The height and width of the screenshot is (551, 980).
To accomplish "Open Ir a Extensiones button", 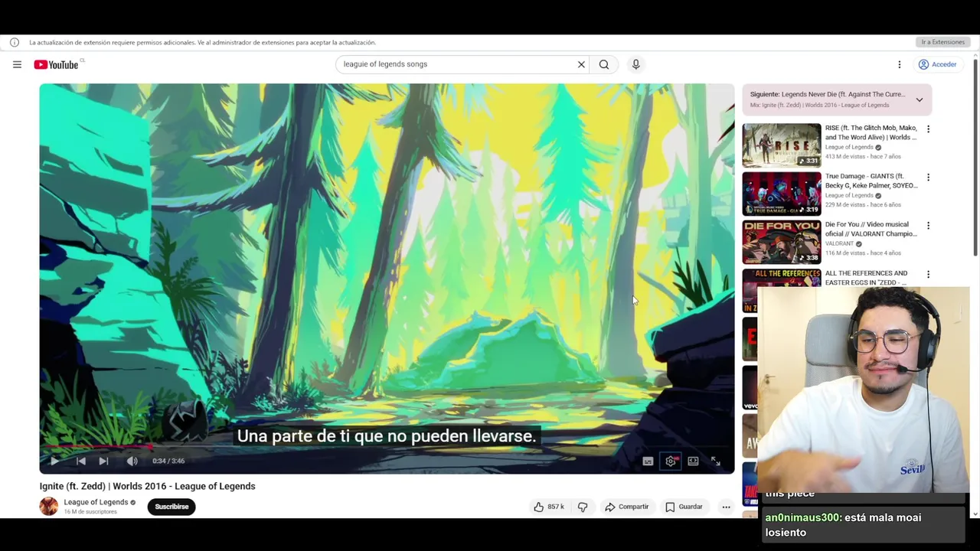I will [943, 42].
